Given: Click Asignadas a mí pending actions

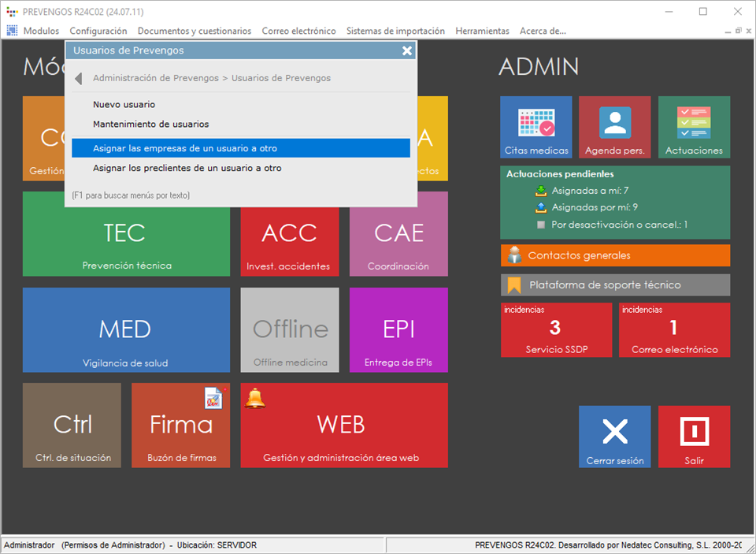Looking at the screenshot, I should pyautogui.click(x=589, y=191).
